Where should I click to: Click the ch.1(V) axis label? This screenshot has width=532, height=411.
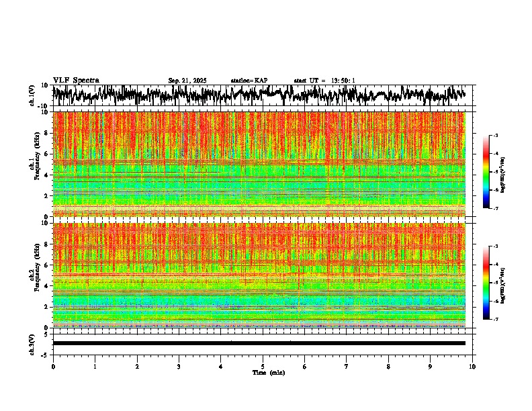32,95
